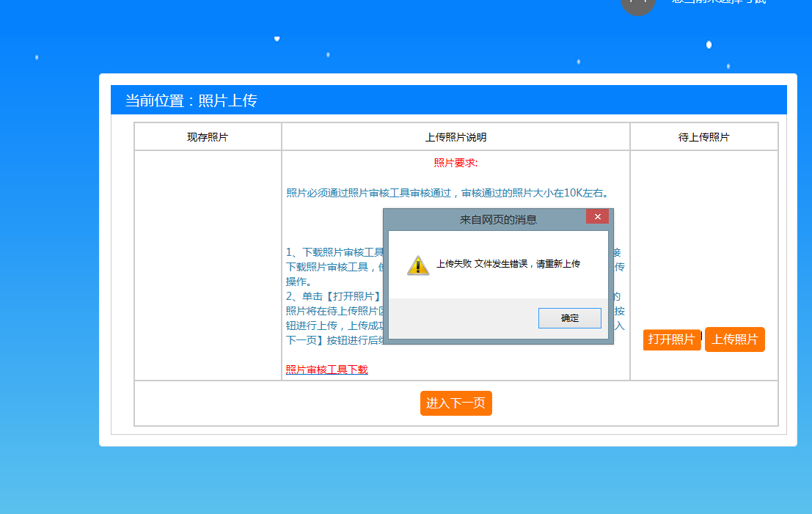Click the yellow warning triangle icon
This screenshot has height=514, width=812.
(x=418, y=265)
